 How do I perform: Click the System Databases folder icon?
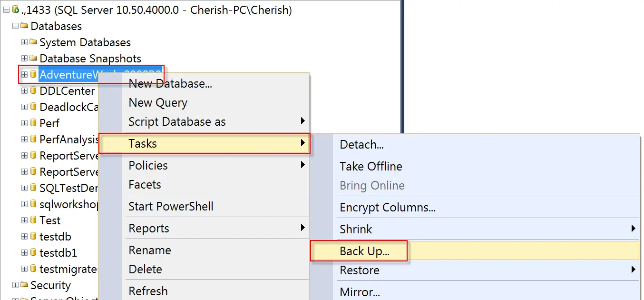(33, 42)
